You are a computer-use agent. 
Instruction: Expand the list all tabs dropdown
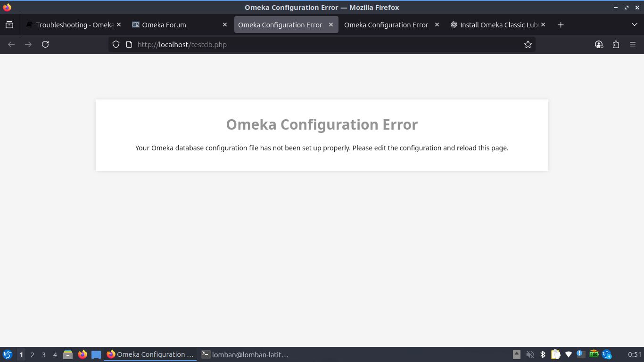point(634,25)
